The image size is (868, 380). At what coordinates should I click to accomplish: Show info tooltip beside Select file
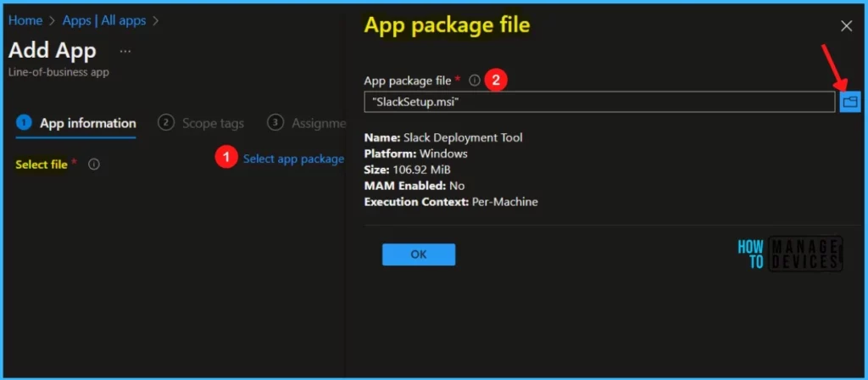[94, 165]
